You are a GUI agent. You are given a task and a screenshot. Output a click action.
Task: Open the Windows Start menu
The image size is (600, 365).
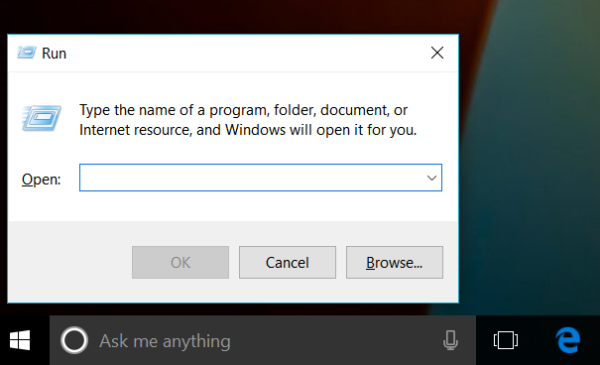pyautogui.click(x=20, y=340)
